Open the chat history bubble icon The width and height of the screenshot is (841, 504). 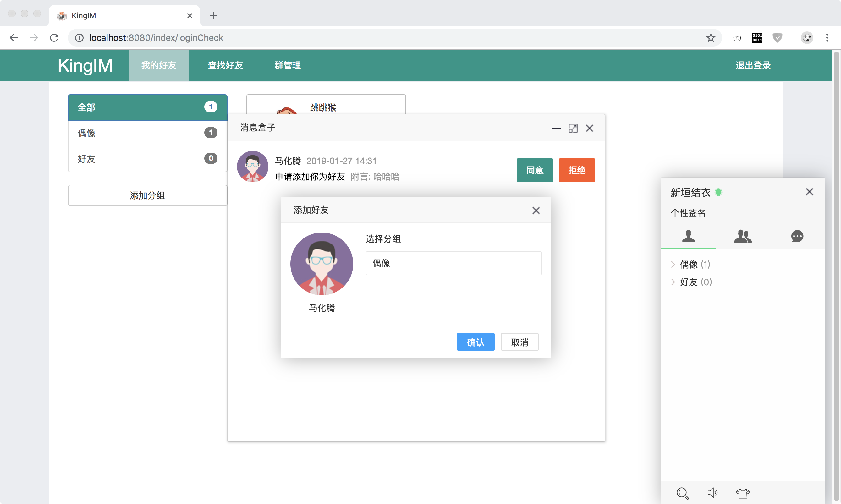tap(797, 236)
